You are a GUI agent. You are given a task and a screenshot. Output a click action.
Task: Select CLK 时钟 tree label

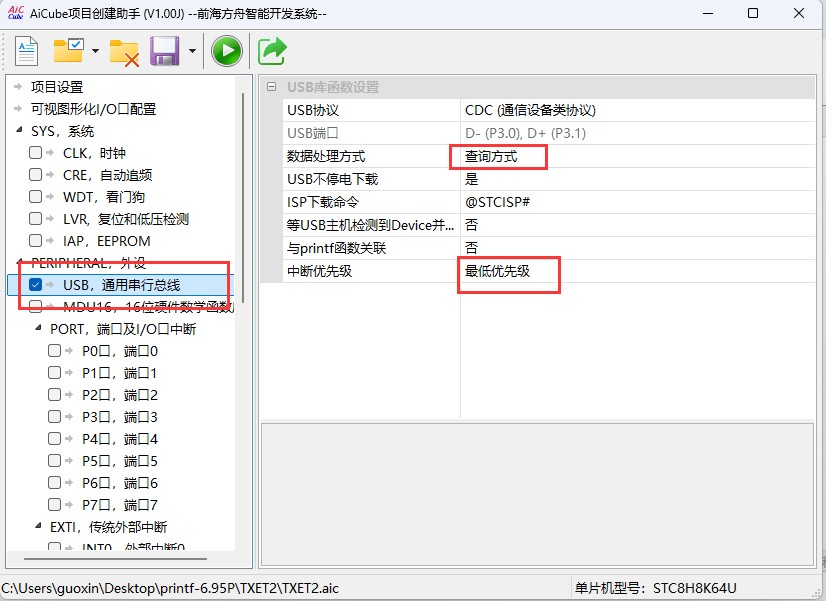pyautogui.click(x=94, y=153)
